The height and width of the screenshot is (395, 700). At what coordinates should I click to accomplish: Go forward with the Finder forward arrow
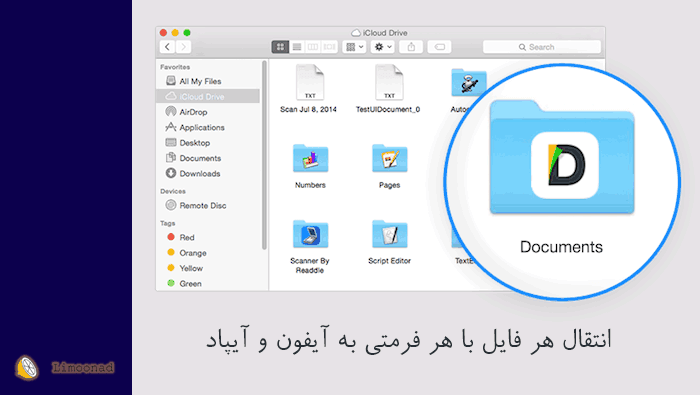click(x=183, y=47)
